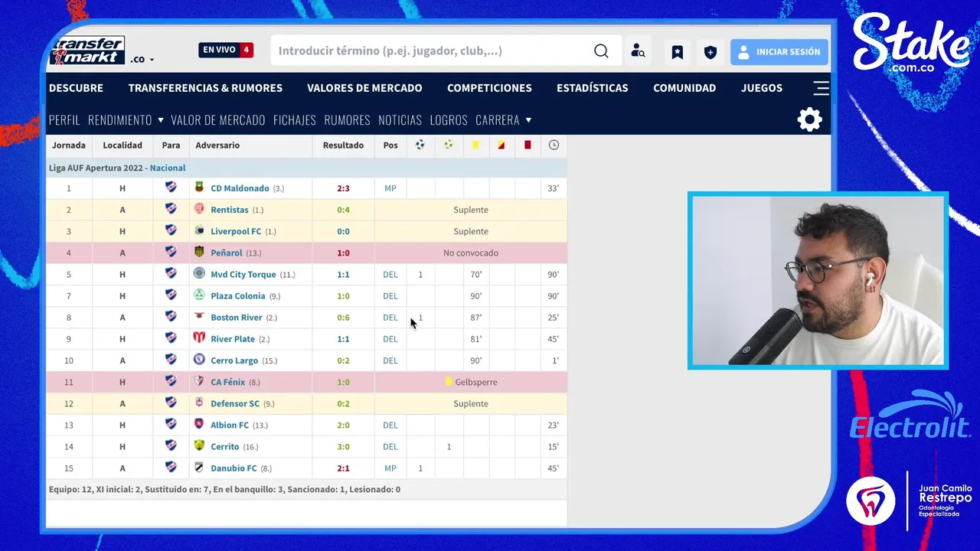Open the Valores de Mercado menu
Screen dimensions: 980x551
click(364, 88)
